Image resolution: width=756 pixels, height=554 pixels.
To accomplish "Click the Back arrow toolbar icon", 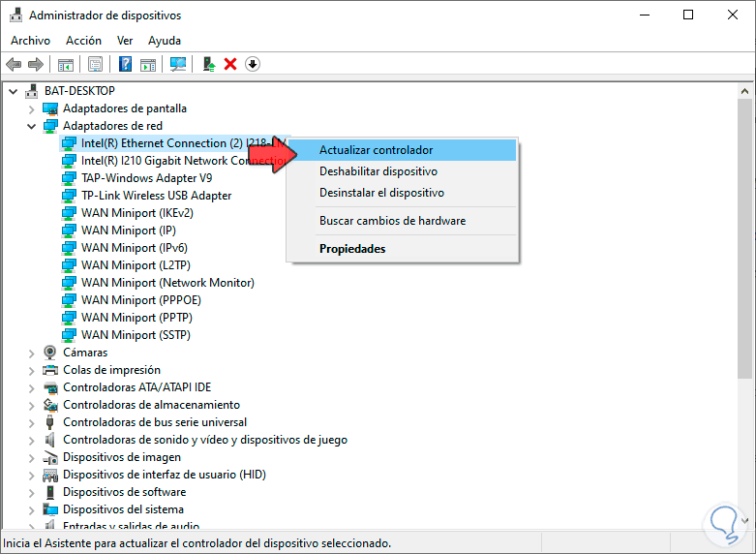I will [14, 64].
